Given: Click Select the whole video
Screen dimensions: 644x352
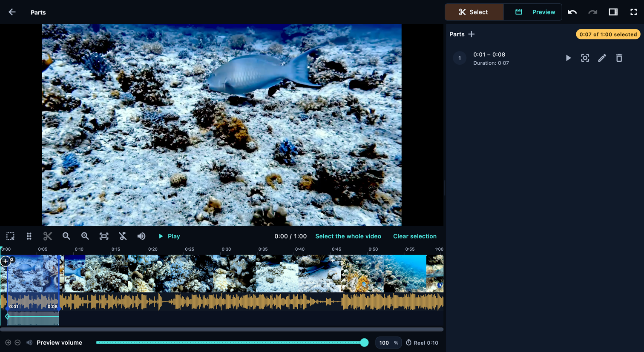Looking at the screenshot, I should point(348,236).
